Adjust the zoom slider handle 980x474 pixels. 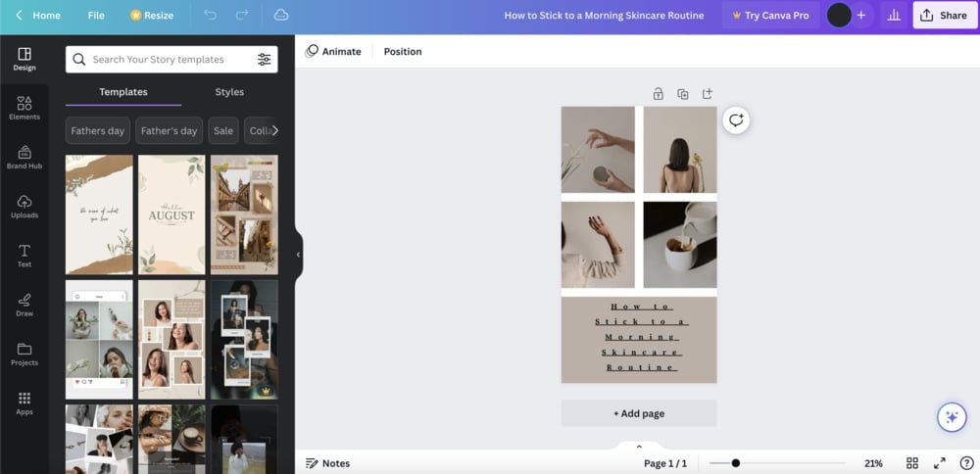coord(736,463)
